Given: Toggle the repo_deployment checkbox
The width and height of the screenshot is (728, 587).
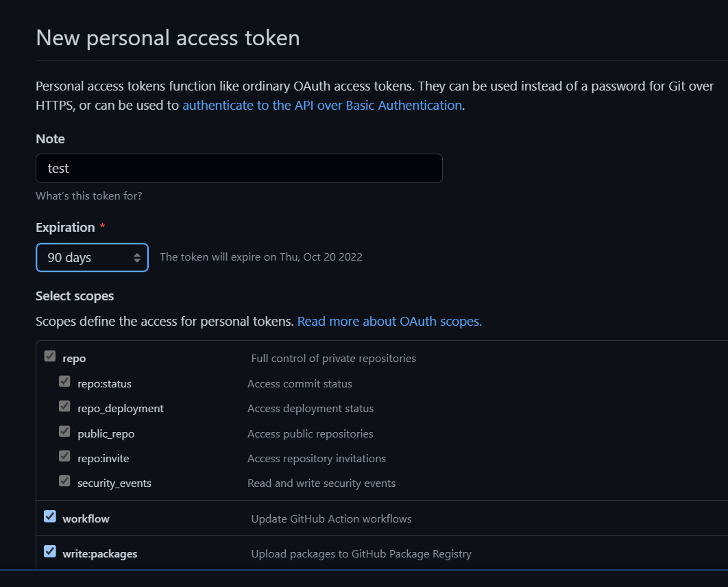Looking at the screenshot, I should pos(64,406).
